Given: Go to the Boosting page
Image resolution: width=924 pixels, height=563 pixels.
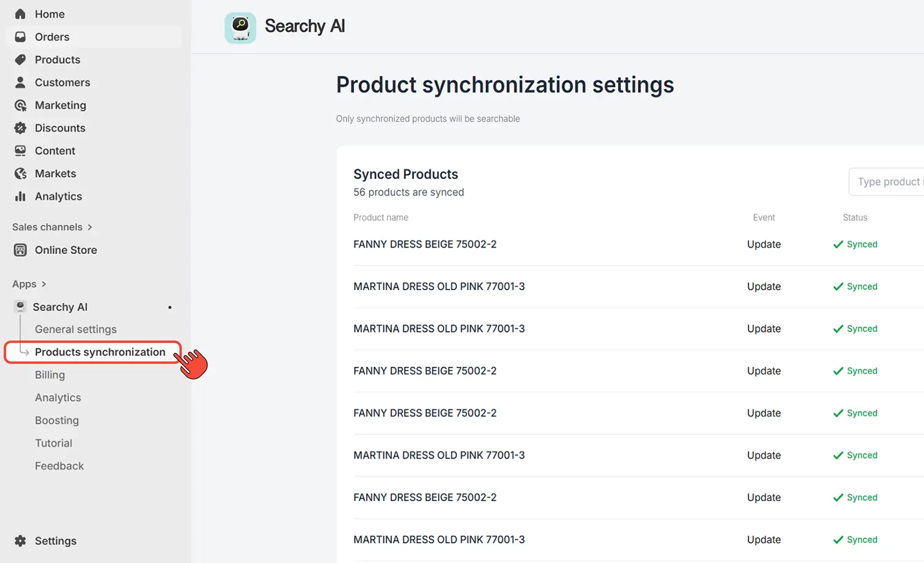Looking at the screenshot, I should (57, 420).
